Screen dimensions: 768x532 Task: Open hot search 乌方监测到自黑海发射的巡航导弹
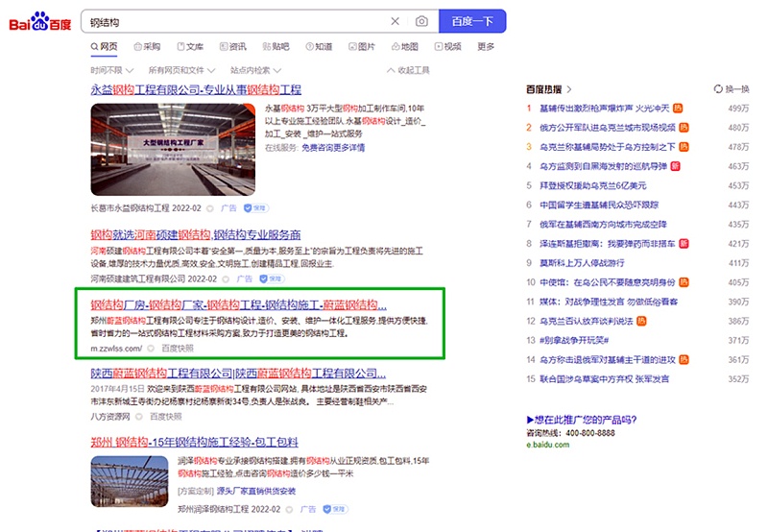pyautogui.click(x=604, y=166)
